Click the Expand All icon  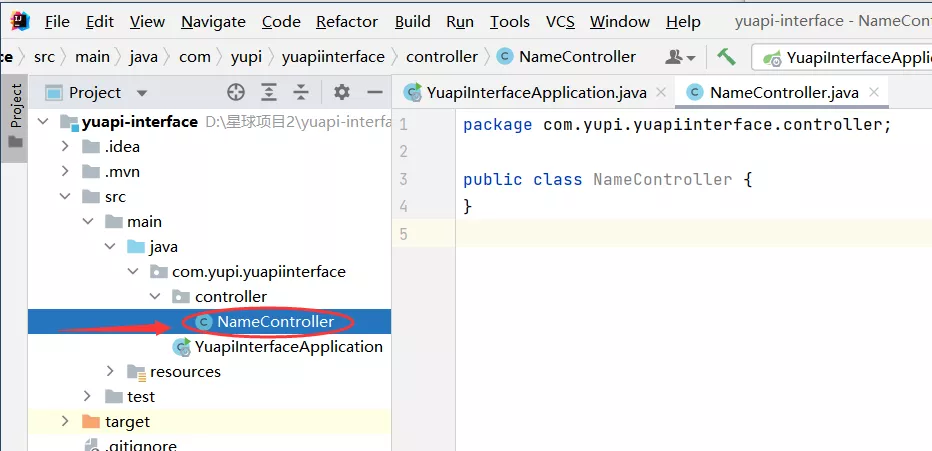click(x=269, y=92)
